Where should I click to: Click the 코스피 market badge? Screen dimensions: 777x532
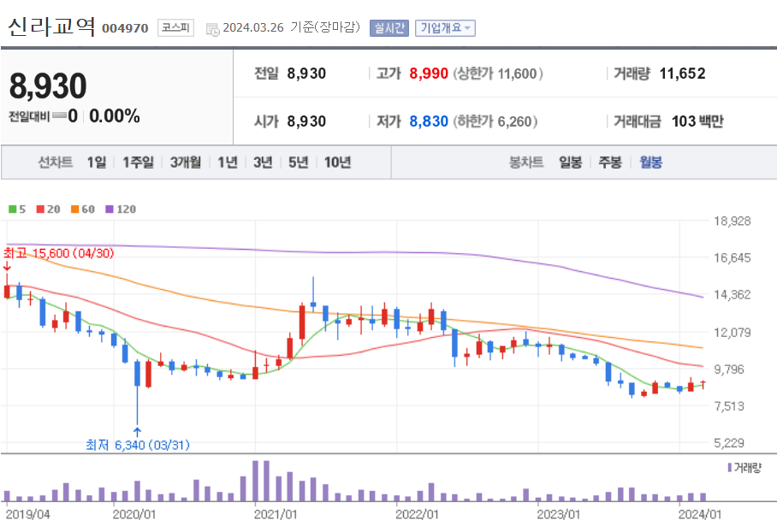click(175, 27)
